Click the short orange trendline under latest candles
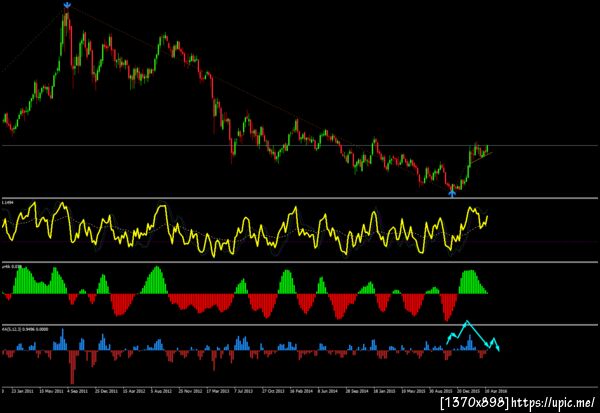Viewport: 600px width, 413px height. click(481, 158)
